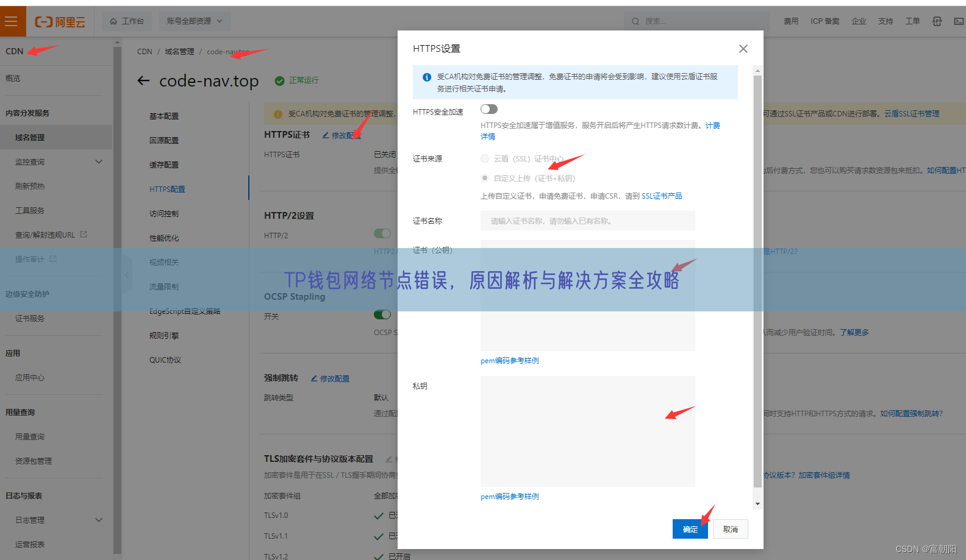966x560 pixels.
Task: Collapse the sidebar with the side handle
Action: click(x=127, y=275)
